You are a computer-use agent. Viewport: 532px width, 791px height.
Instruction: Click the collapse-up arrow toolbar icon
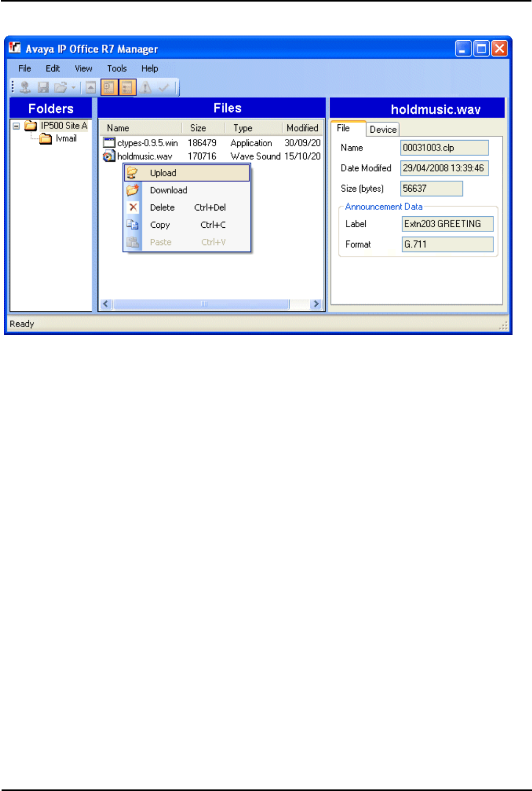point(91,87)
